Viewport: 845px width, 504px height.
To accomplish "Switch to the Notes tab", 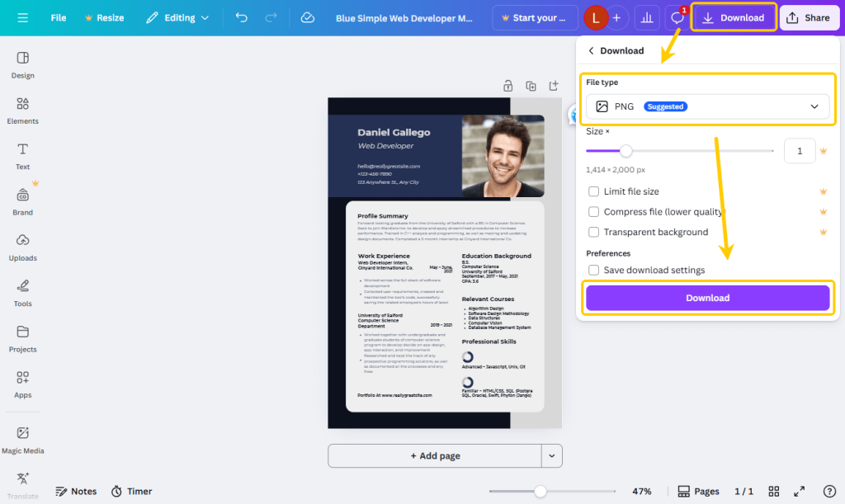I will point(76,491).
